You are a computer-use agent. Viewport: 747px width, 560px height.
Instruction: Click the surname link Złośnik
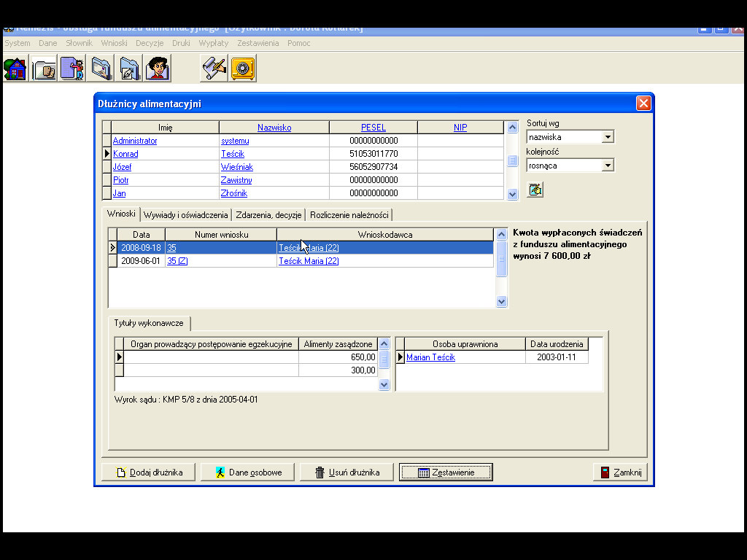[x=234, y=193]
